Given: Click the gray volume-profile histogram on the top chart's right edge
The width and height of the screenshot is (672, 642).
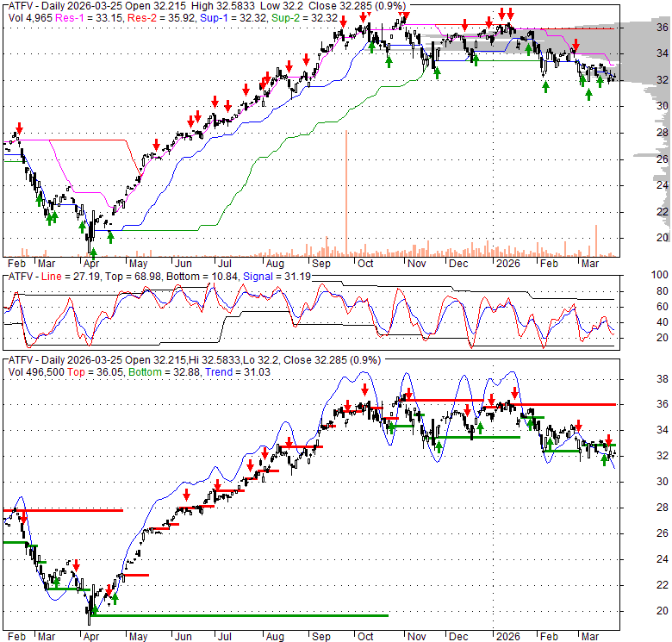Looking at the screenshot, I should tap(642, 39).
